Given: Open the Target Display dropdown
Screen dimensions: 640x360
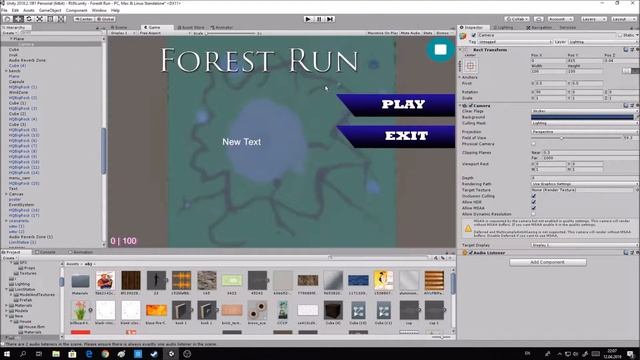Looking at the screenshot, I should [x=584, y=245].
